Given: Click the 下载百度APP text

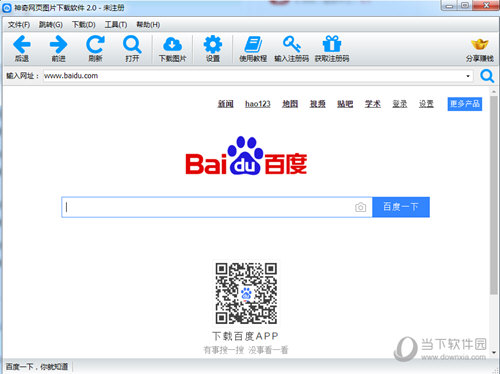Looking at the screenshot, I should (x=245, y=336).
